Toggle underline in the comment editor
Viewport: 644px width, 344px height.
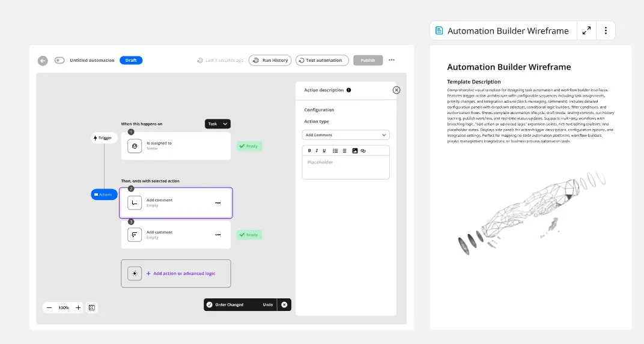[324, 151]
